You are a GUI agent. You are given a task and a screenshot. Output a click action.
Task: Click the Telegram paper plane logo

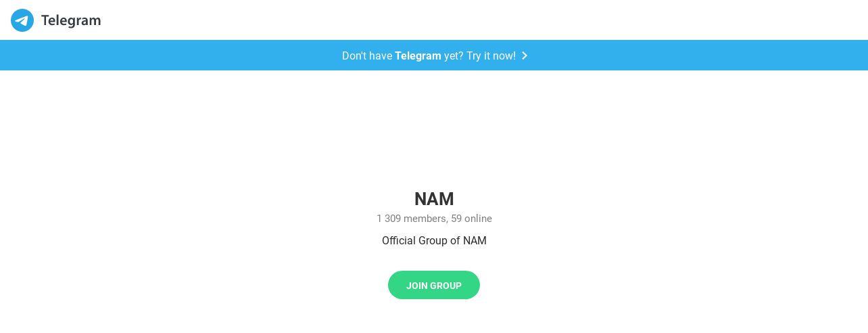point(22,20)
